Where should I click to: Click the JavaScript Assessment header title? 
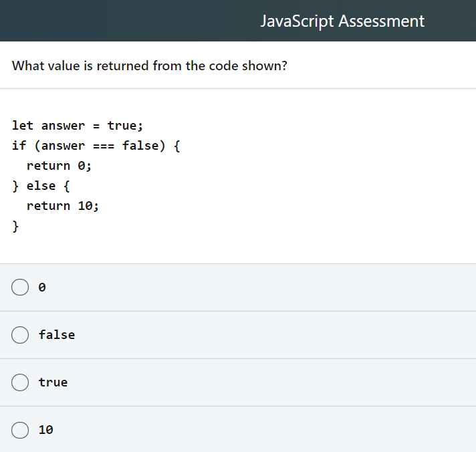[x=342, y=21]
